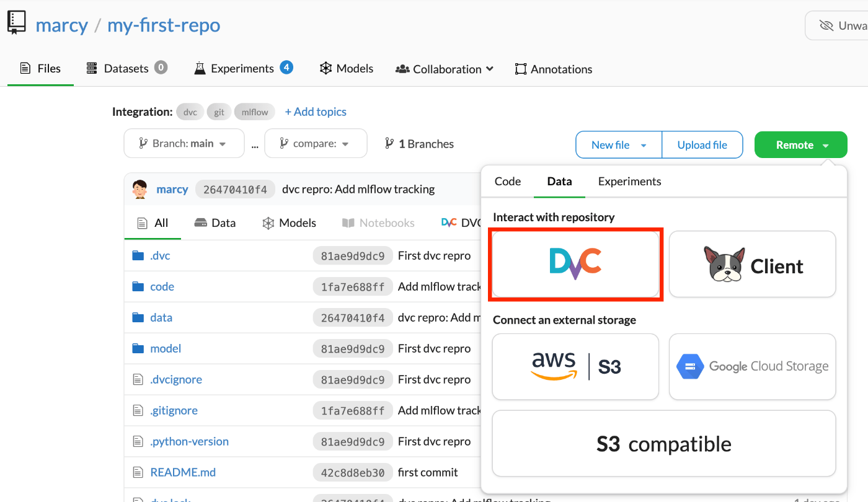
Task: Open the Annotations tab
Action: coord(554,69)
